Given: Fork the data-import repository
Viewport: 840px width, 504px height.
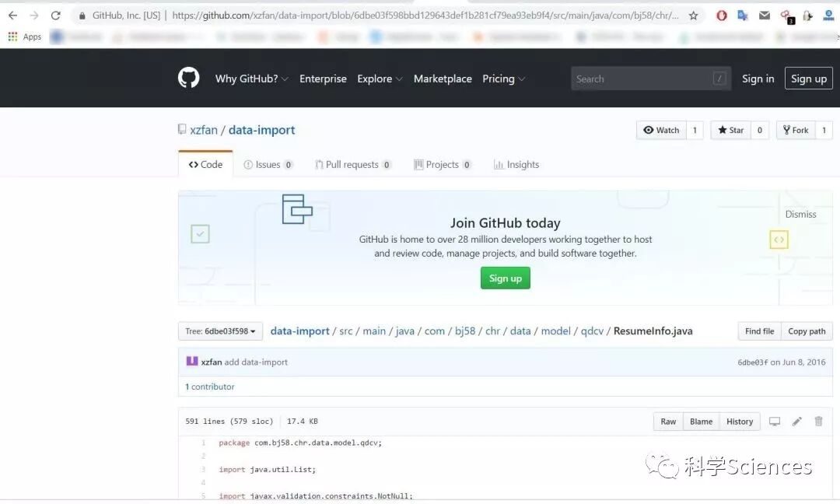Looking at the screenshot, I should click(x=796, y=130).
